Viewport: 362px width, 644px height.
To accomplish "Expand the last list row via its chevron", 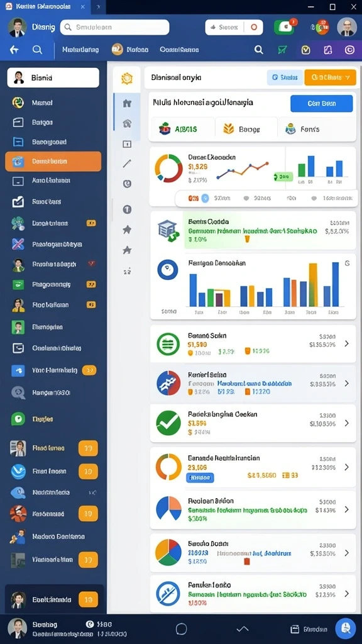I will (x=346, y=594).
